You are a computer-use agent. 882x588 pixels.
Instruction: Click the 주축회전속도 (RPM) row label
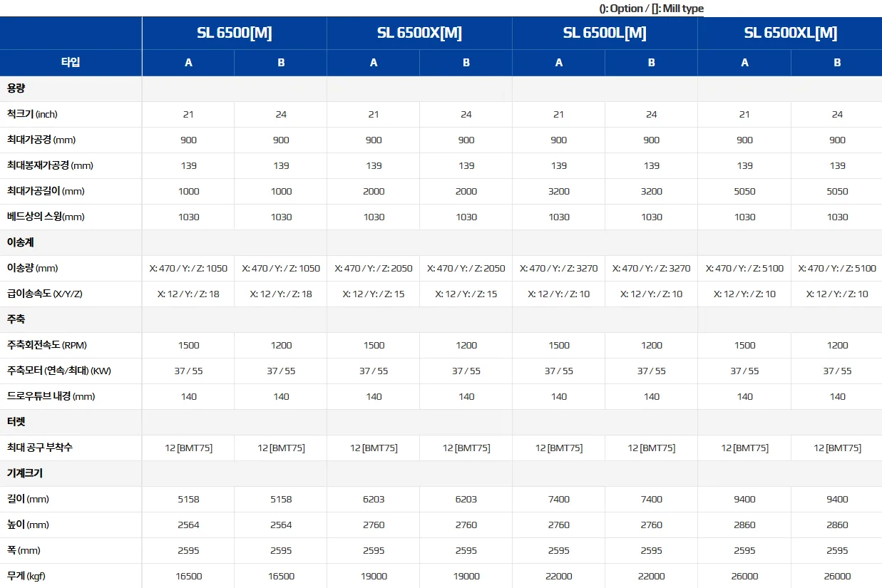pos(47,345)
